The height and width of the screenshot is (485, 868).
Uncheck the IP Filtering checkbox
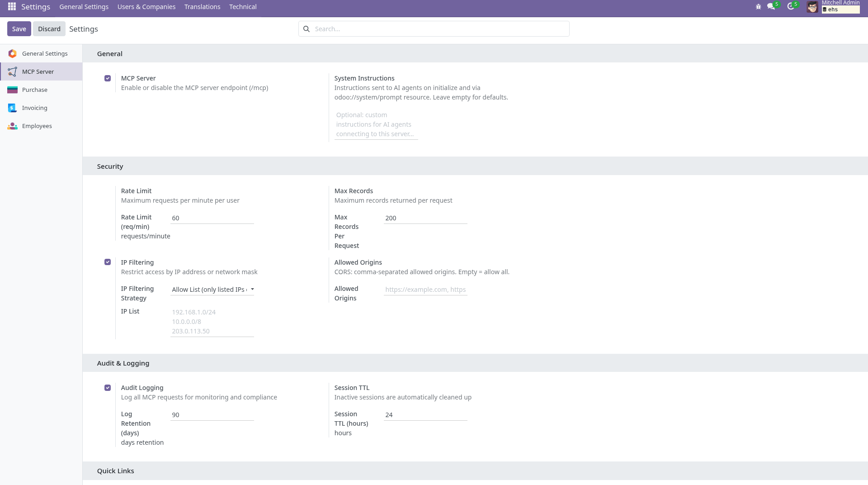click(x=108, y=262)
